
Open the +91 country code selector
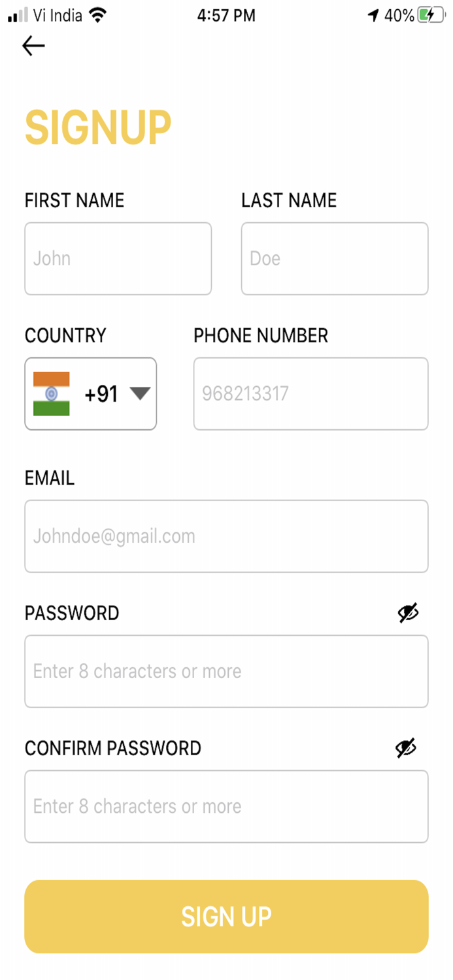101,394
